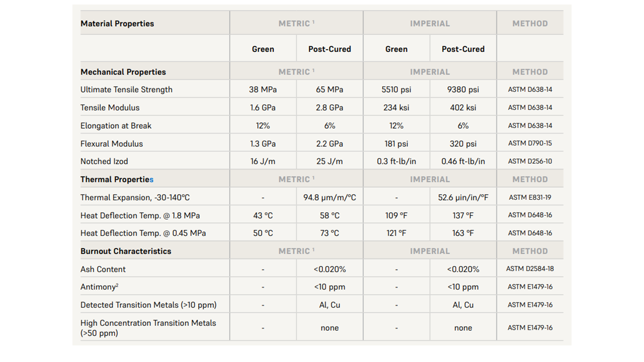Select the Thermal Properties section heading

(x=117, y=179)
